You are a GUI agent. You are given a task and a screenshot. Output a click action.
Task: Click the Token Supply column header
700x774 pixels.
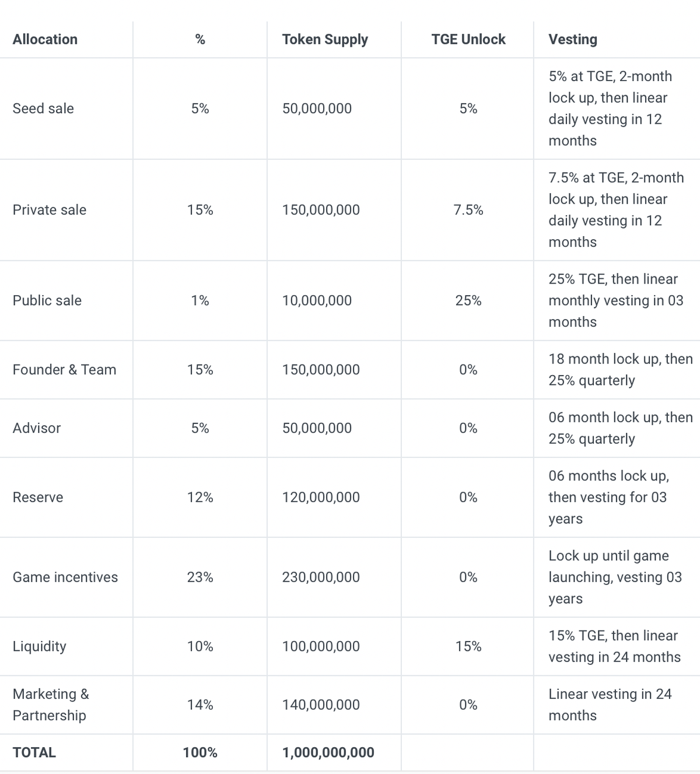click(x=325, y=39)
